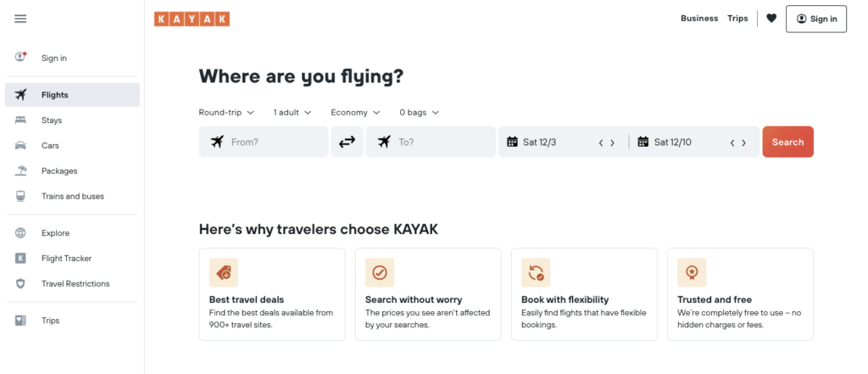
Task: Expand the Round-trip dropdown
Action: (226, 112)
